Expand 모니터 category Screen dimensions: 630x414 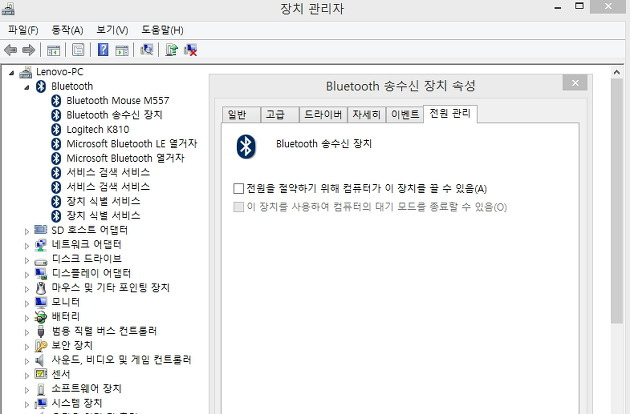27,303
